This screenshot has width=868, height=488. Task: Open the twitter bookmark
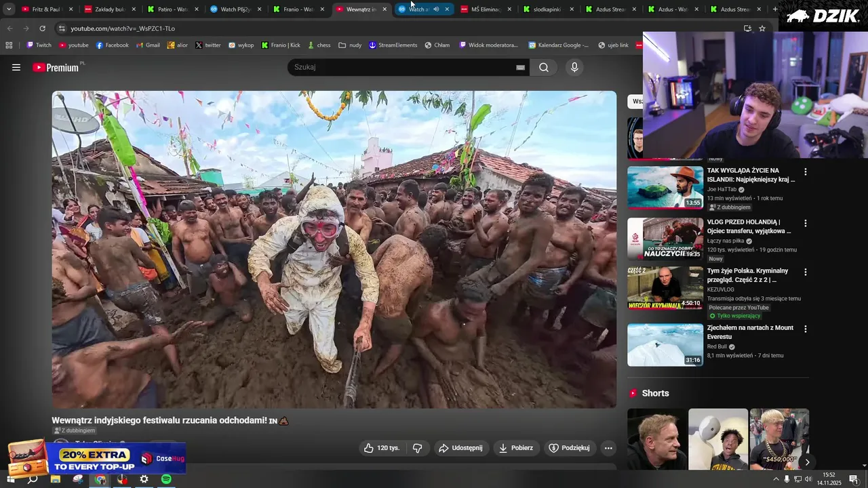coord(208,45)
